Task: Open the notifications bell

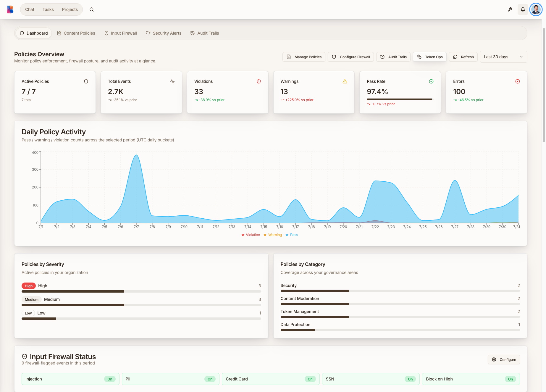Action: pos(523,9)
